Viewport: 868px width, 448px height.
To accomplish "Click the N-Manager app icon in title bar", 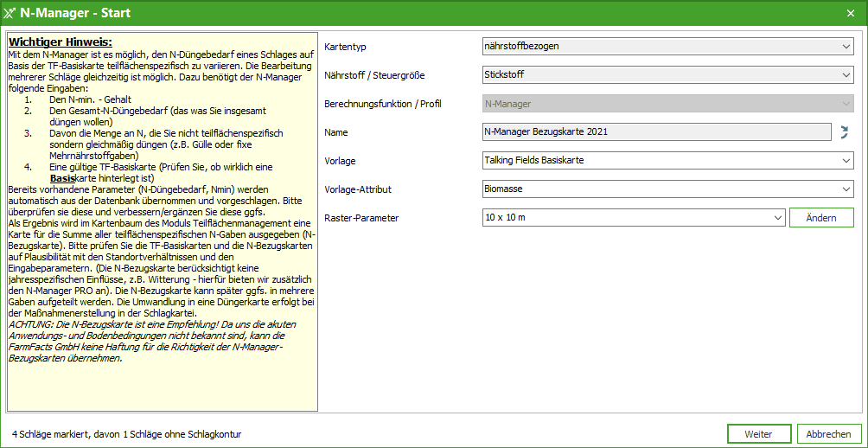I will pyautogui.click(x=10, y=13).
